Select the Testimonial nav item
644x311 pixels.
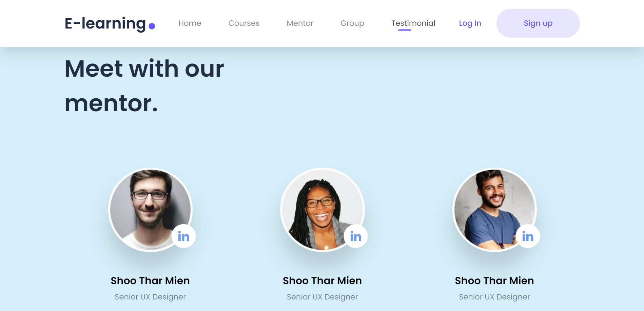point(413,23)
